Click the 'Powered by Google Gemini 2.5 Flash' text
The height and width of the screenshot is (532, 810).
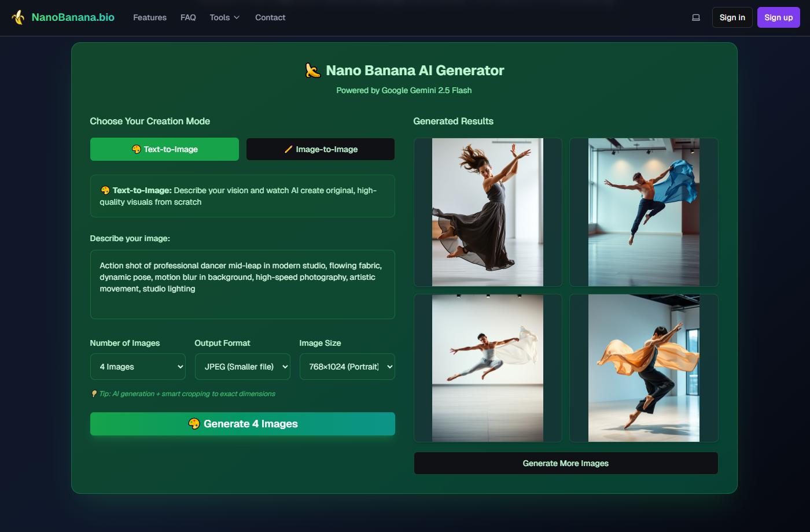404,90
